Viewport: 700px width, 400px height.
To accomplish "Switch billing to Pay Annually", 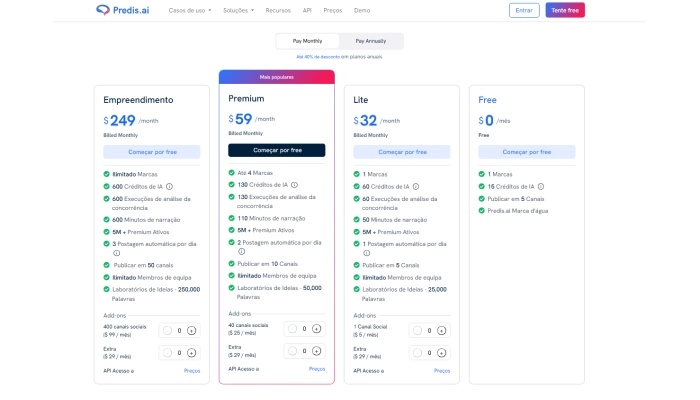I will click(x=371, y=41).
